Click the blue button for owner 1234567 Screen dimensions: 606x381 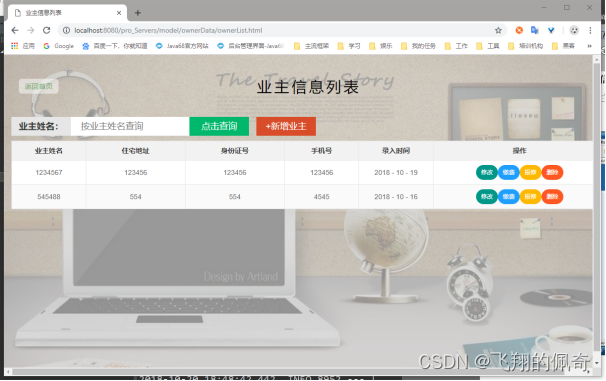(509, 172)
